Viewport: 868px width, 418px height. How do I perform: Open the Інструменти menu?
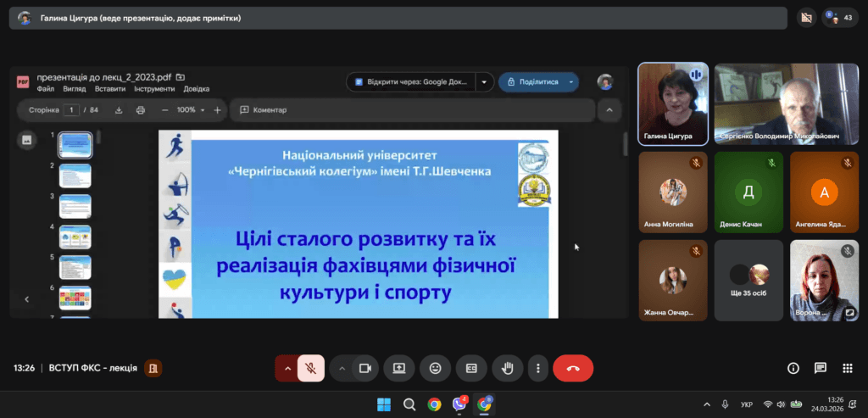[x=154, y=89]
